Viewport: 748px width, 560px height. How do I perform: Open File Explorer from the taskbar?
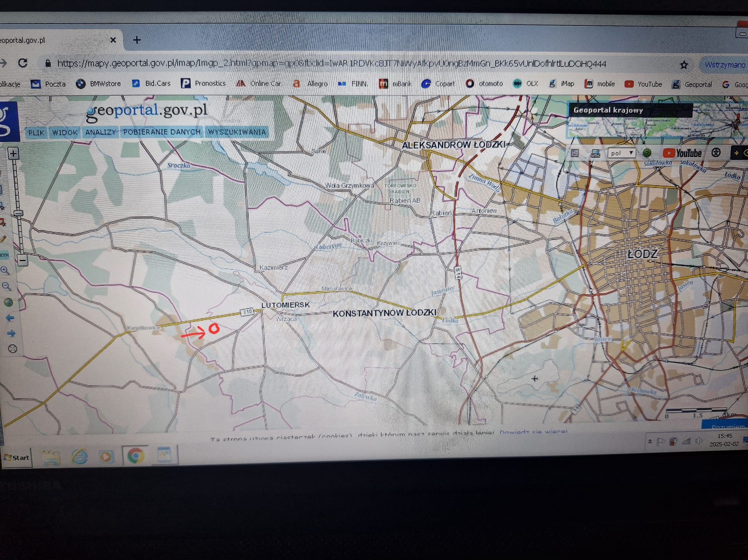coord(51,457)
